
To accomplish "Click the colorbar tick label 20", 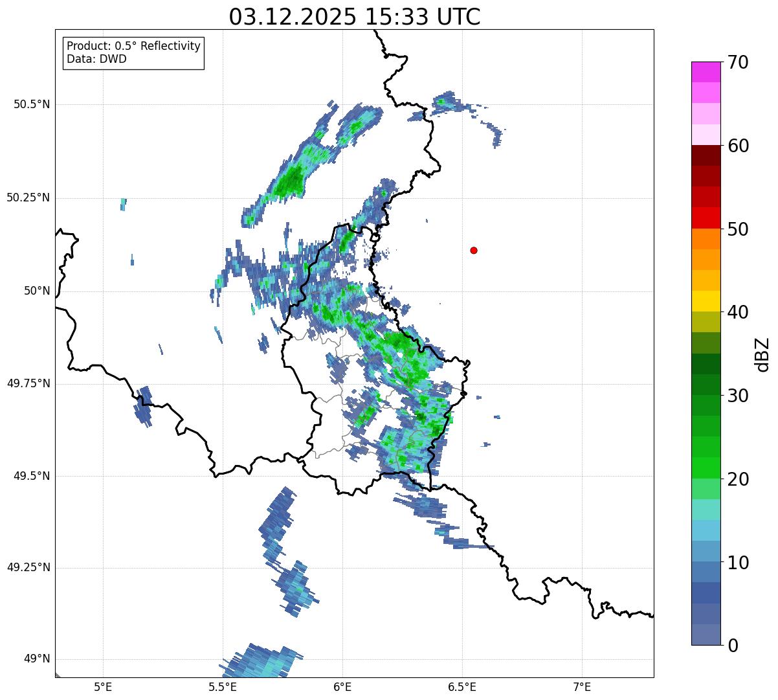I will [x=738, y=479].
